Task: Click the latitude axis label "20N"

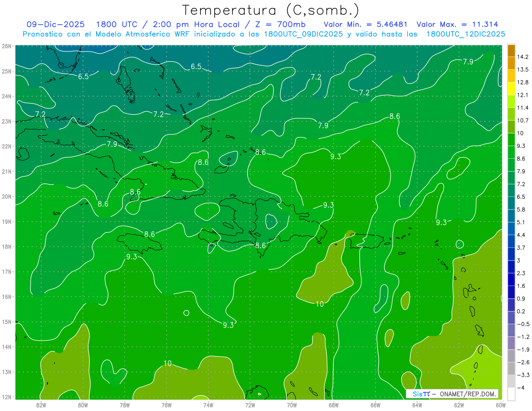Action: pyautogui.click(x=6, y=196)
